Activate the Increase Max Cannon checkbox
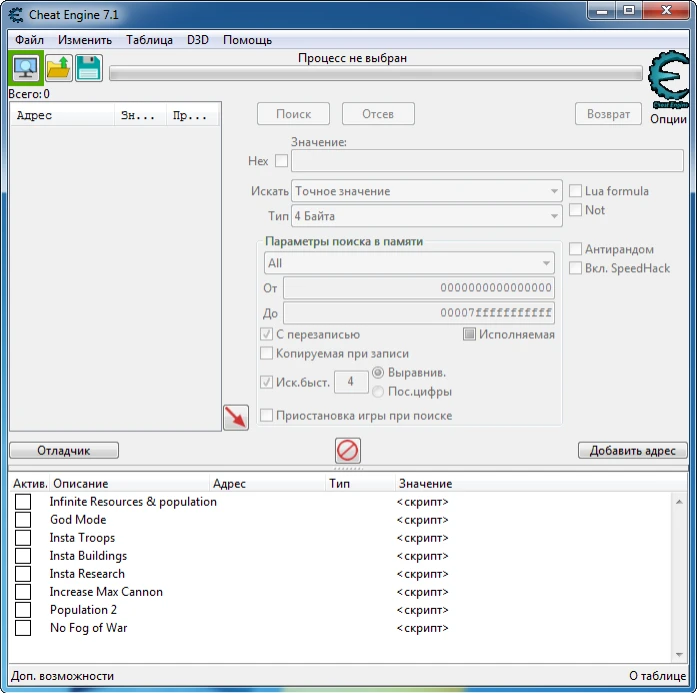 coord(23,592)
